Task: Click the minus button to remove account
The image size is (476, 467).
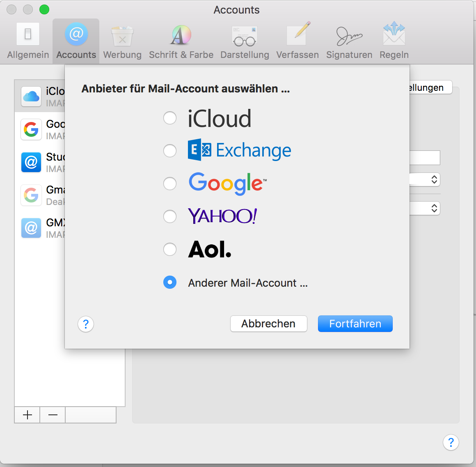Action: (53, 415)
